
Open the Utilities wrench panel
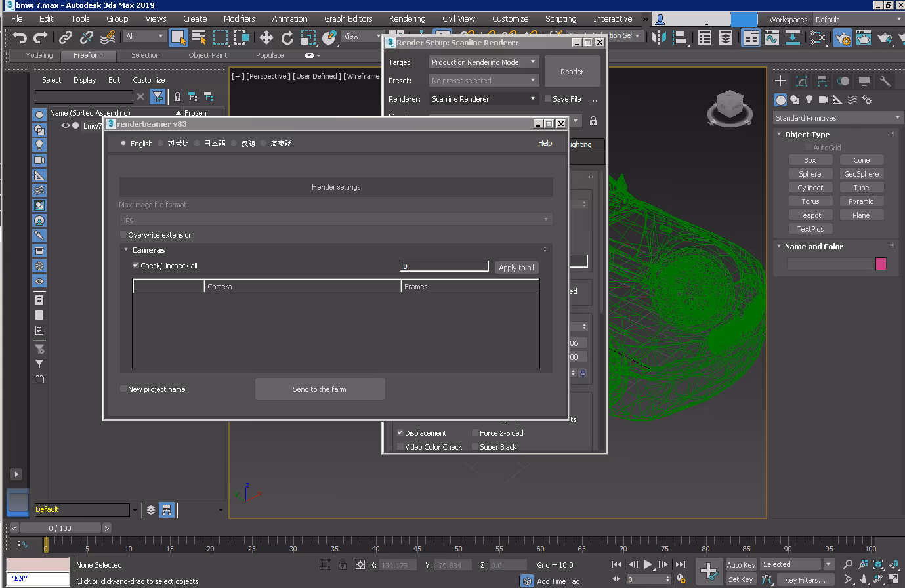[x=885, y=81]
